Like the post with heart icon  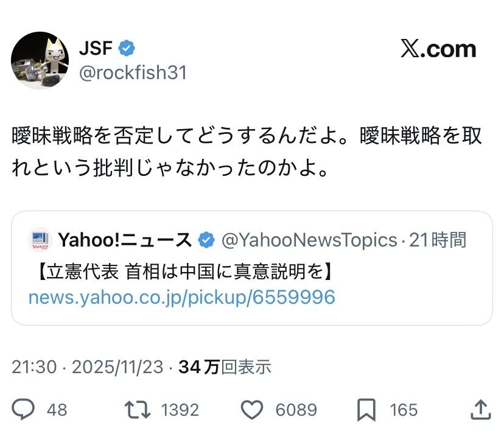click(x=251, y=410)
